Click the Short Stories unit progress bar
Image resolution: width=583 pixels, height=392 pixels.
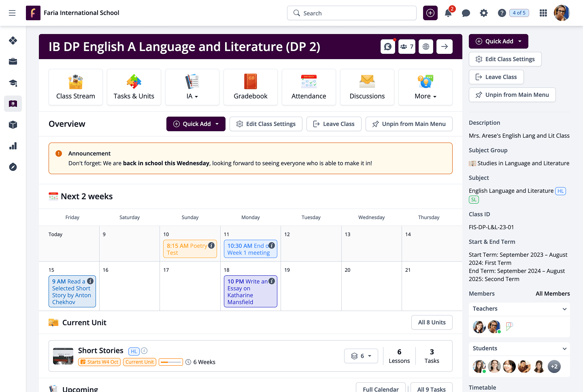(x=171, y=362)
